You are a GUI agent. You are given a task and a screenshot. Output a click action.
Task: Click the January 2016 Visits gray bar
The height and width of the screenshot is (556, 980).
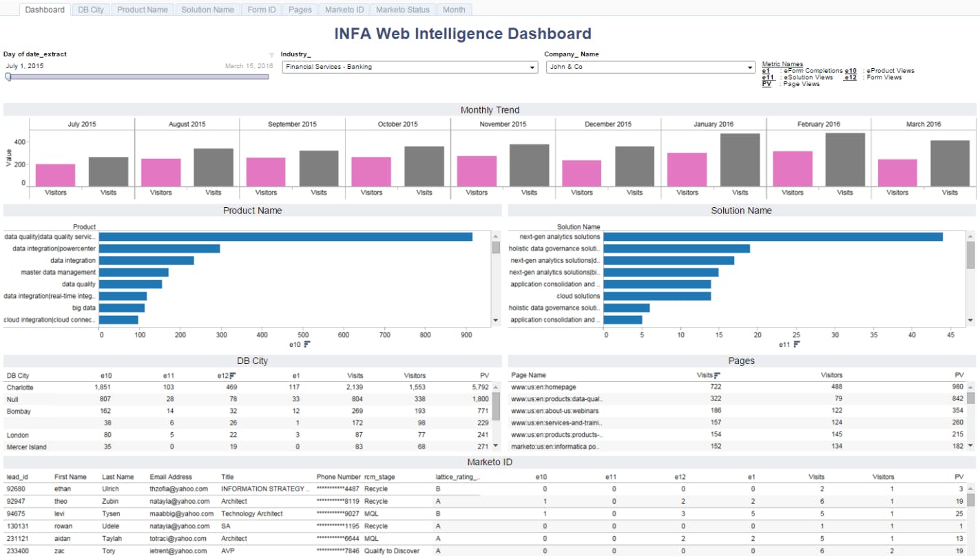click(x=740, y=160)
